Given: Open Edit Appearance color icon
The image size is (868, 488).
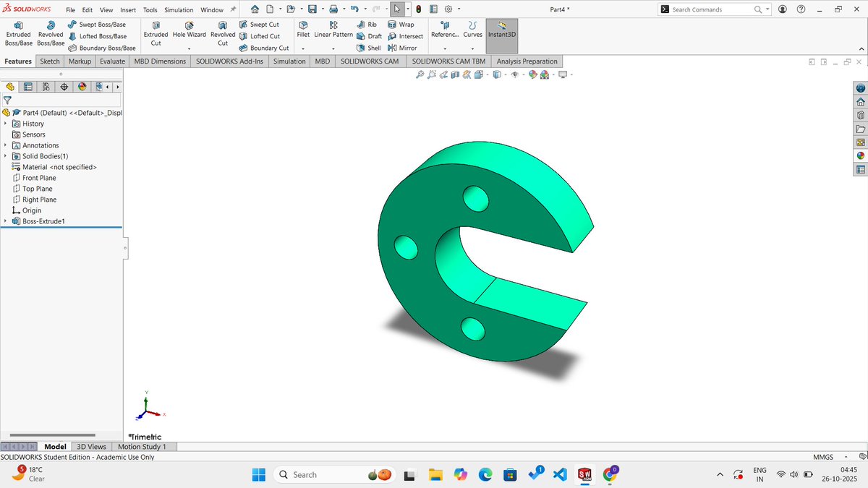Looking at the screenshot, I should 533,74.
